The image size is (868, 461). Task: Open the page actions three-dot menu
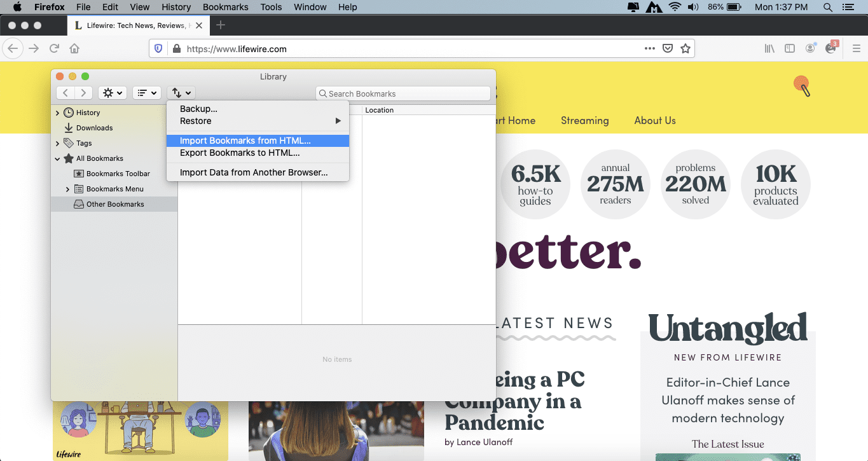(x=649, y=48)
